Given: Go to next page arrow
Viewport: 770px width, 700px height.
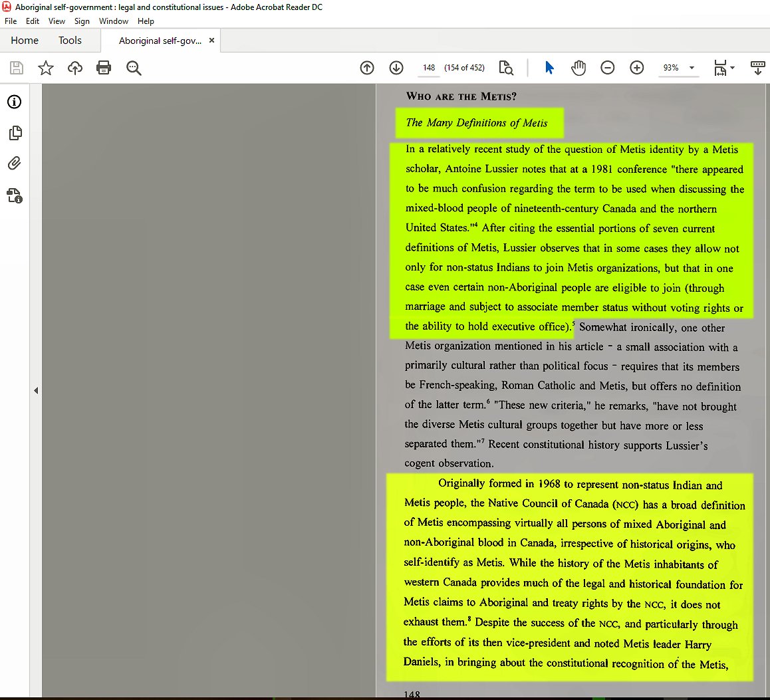Looking at the screenshot, I should tap(396, 68).
